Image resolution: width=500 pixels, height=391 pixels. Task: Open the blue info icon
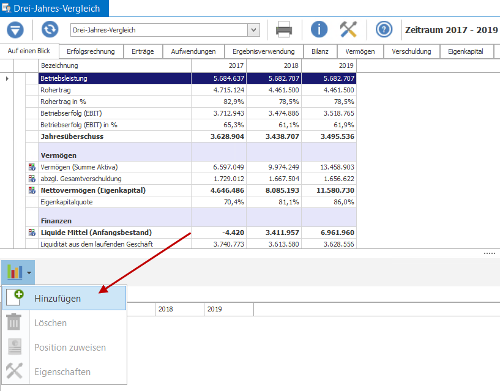click(319, 29)
